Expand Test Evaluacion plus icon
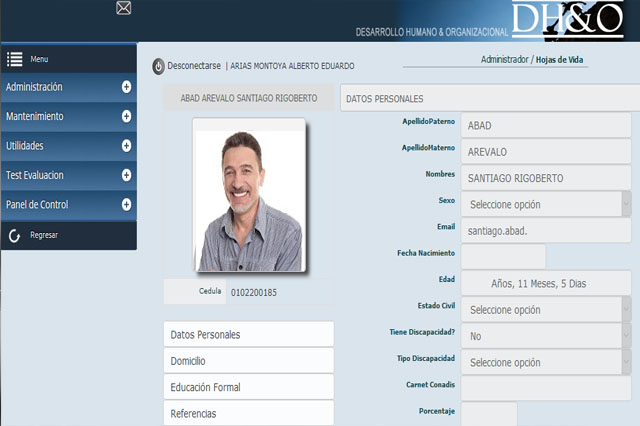This screenshot has height=426, width=640. 126,175
